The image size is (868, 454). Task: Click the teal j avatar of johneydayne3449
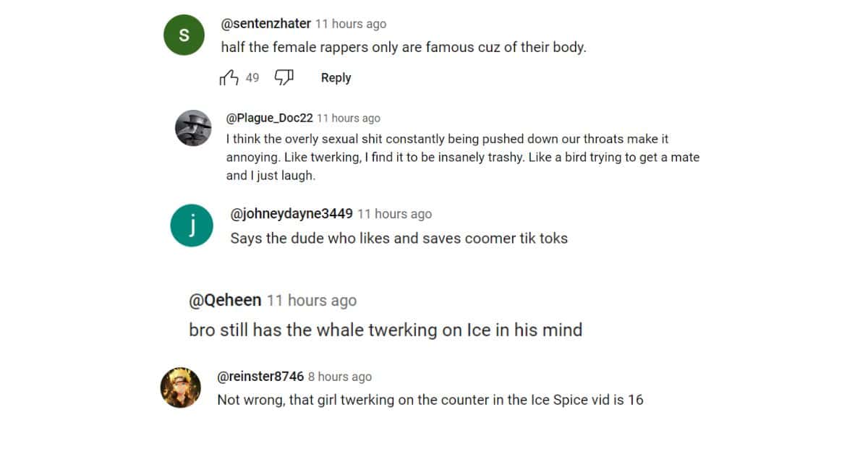[192, 225]
